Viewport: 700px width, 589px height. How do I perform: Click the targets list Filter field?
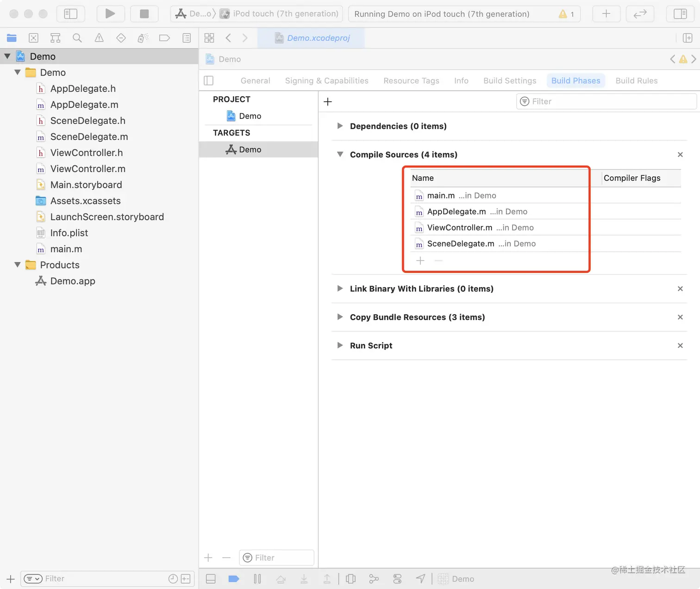(277, 558)
